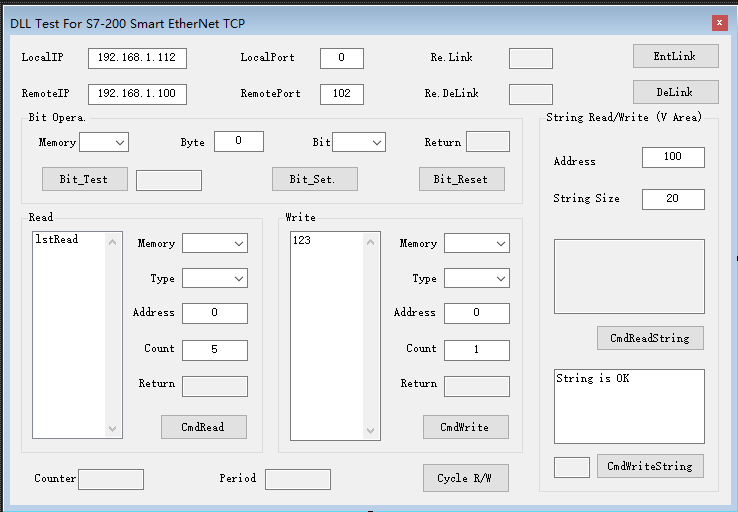Click the Counter field
The height and width of the screenshot is (512, 738).
(111, 479)
